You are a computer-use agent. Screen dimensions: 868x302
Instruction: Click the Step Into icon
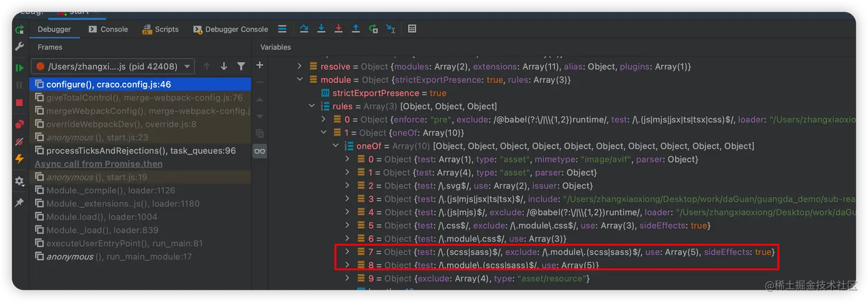coord(321,29)
